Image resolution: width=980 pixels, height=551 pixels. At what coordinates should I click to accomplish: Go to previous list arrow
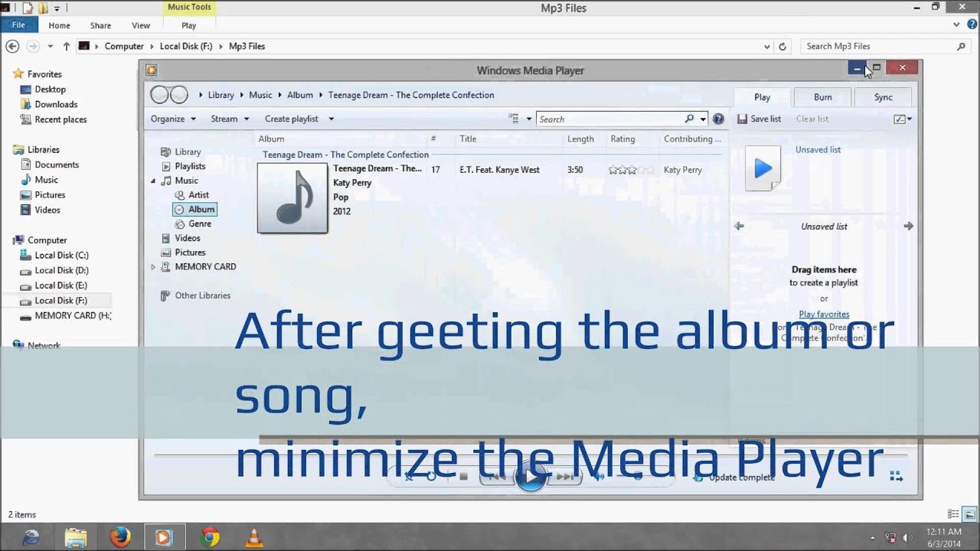point(739,226)
